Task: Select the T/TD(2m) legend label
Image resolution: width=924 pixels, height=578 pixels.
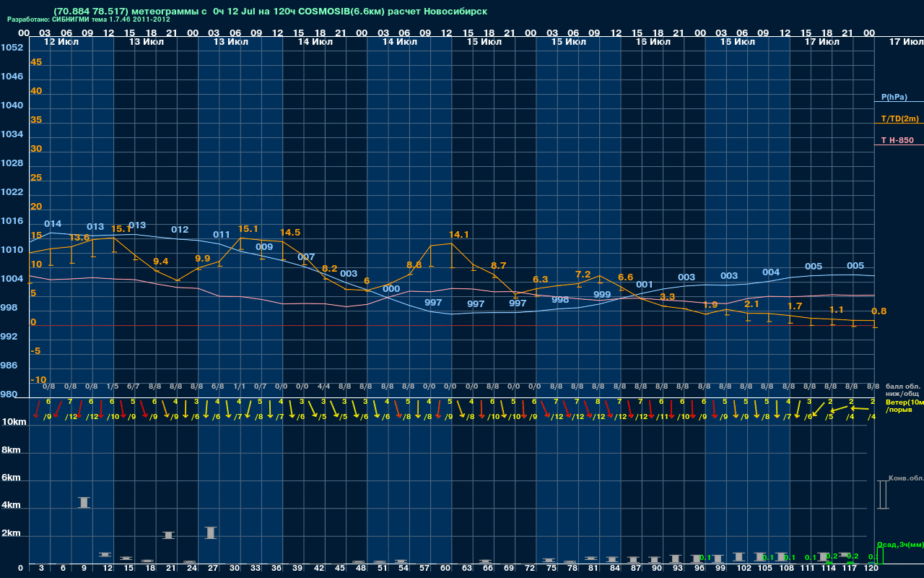Action: (x=899, y=118)
